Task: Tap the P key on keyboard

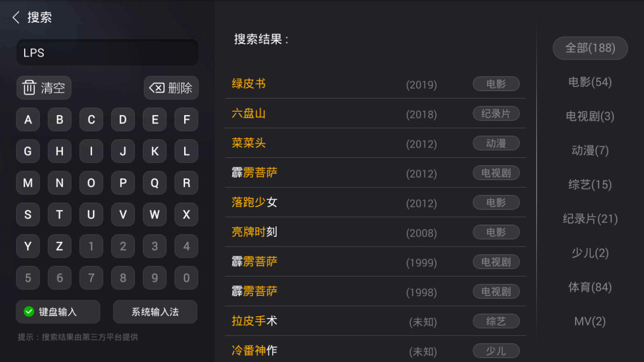Action: (x=123, y=183)
